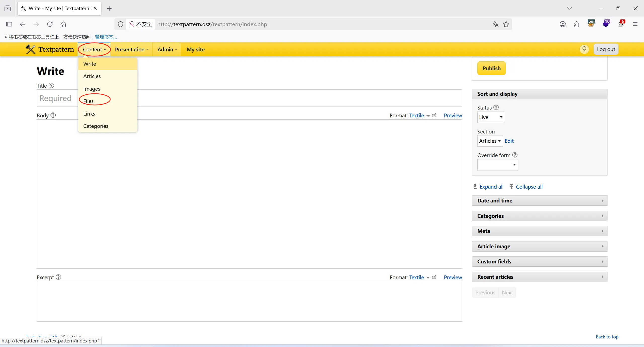The width and height of the screenshot is (644, 347).
Task: Open Body Textile help external link icon
Action: click(x=434, y=115)
